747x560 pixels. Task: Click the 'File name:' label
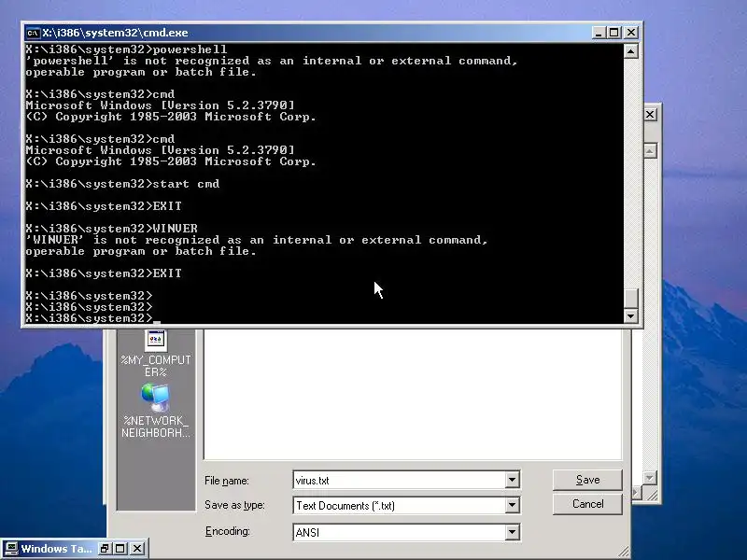[x=227, y=481]
